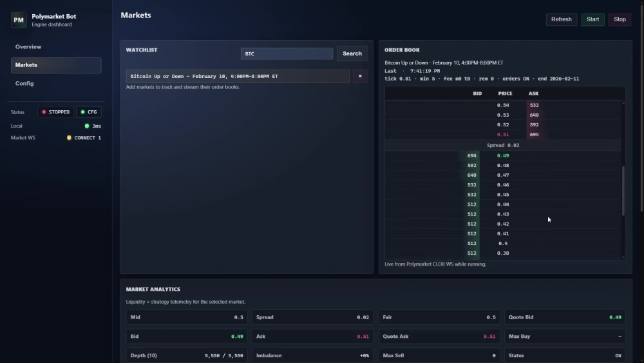This screenshot has height=363, width=644.
Task: Click the Quote Bid 0.49 tile
Action: click(x=565, y=317)
